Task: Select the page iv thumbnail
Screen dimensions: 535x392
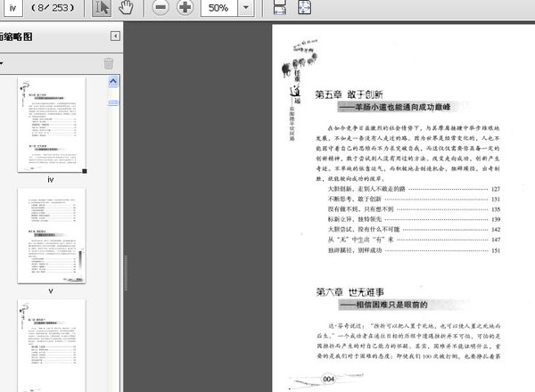Action: coord(52,125)
